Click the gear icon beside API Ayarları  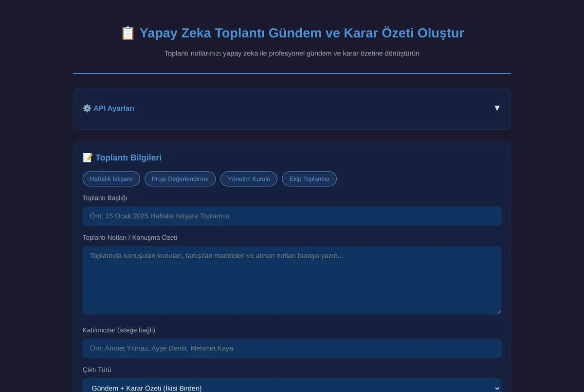(87, 108)
